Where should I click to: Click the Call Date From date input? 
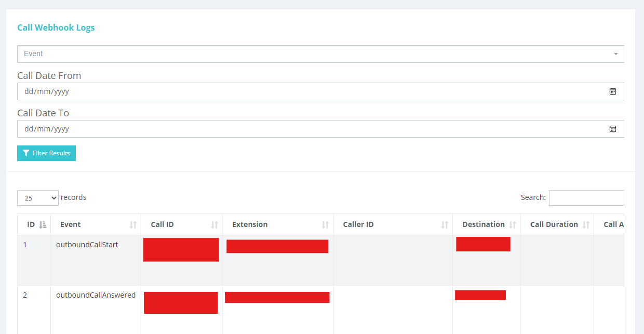pyautogui.click(x=312, y=91)
